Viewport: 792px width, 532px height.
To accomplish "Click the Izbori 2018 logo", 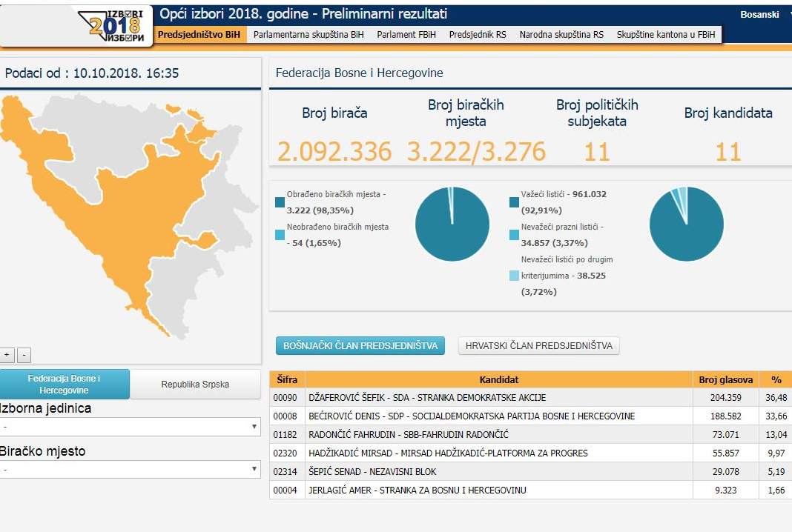I will click(115, 25).
